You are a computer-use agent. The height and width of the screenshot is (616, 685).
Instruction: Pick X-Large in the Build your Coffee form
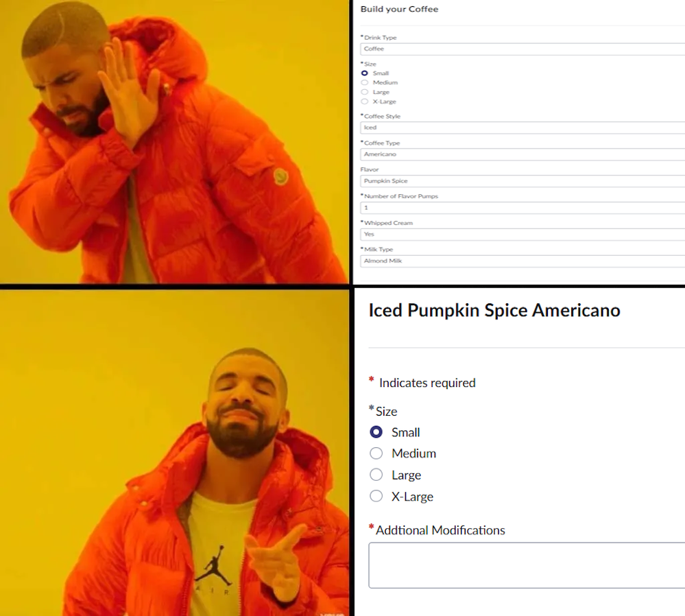[x=364, y=102]
